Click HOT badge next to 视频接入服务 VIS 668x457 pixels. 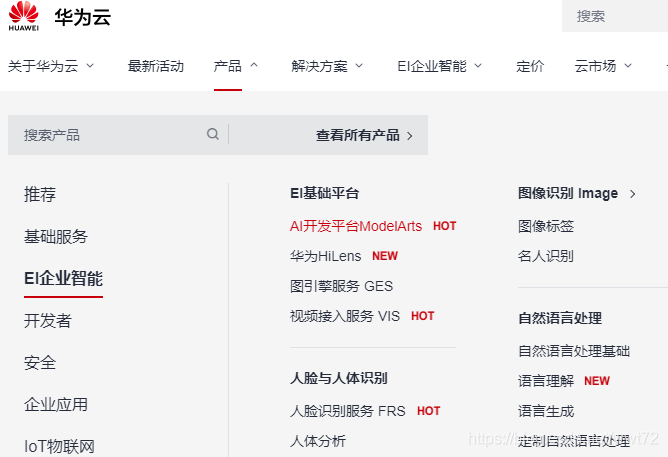423,316
